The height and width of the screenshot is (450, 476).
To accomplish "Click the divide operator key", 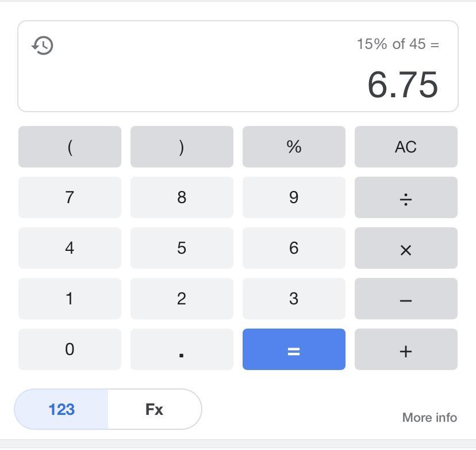I will pos(406,197).
